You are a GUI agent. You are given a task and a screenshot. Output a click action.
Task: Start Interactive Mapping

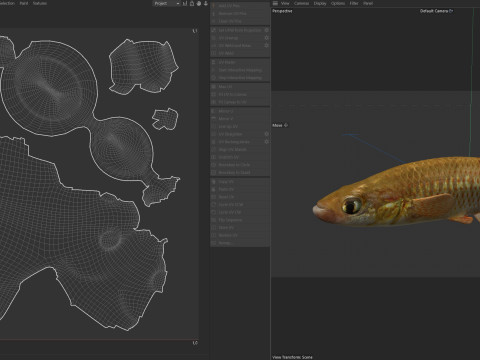point(240,70)
